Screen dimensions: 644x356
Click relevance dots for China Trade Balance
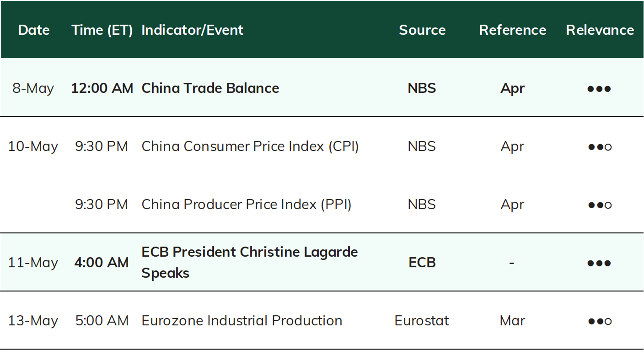point(599,89)
